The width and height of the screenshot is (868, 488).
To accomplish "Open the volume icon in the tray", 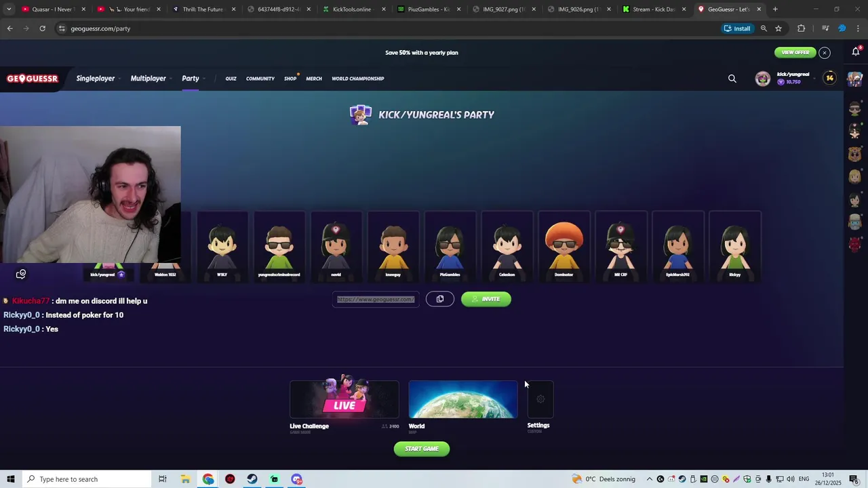I will point(791,479).
